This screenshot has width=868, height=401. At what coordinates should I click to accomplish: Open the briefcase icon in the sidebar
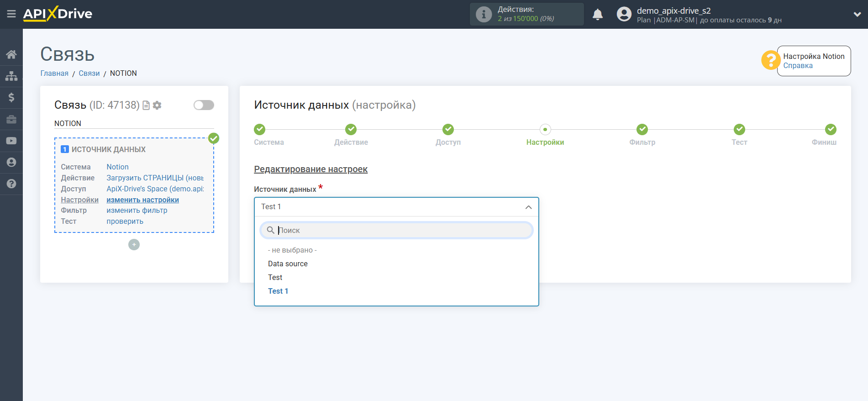[11, 119]
